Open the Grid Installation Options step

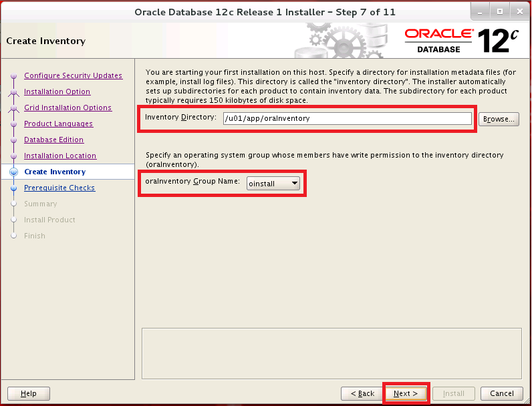point(68,108)
